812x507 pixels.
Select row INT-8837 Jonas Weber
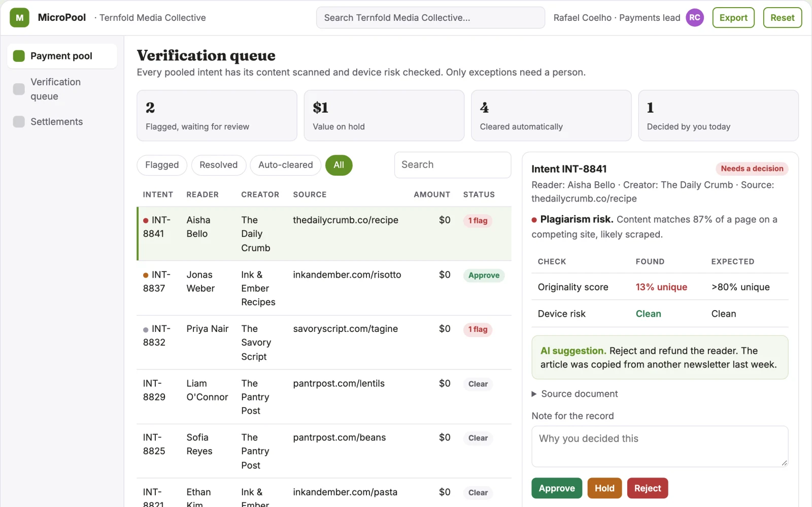324,288
